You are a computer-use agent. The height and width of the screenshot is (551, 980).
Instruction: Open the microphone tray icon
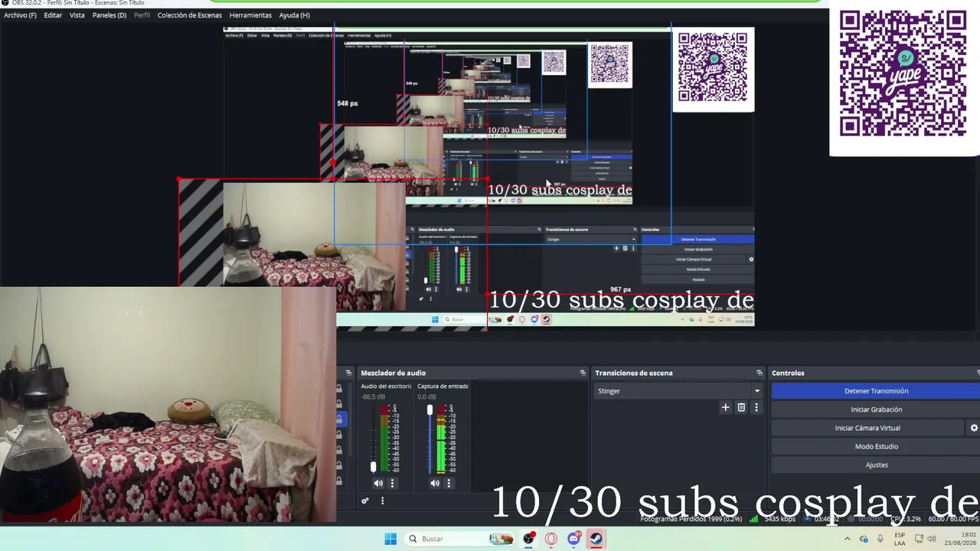(880, 539)
